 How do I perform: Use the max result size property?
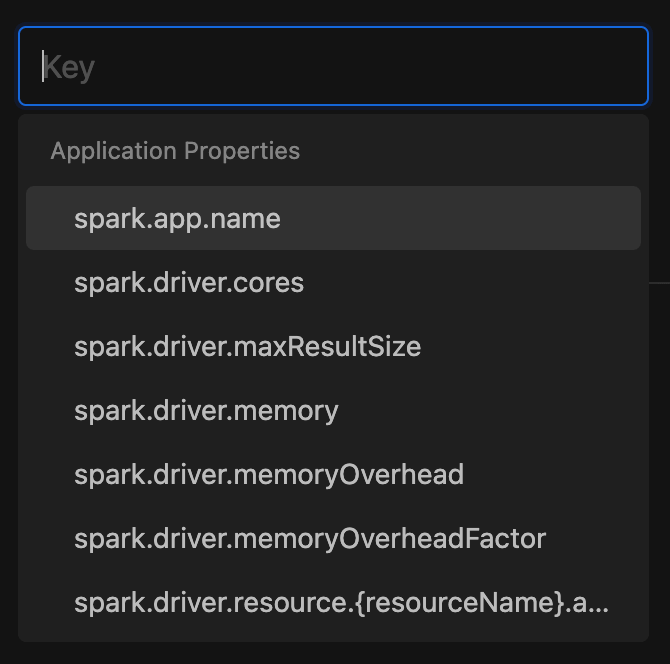(333, 346)
